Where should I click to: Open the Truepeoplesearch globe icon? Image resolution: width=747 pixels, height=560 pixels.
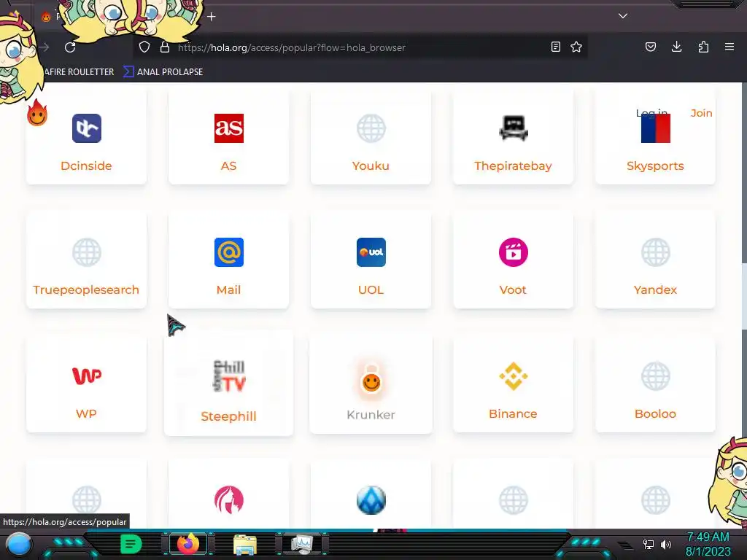coord(86,252)
